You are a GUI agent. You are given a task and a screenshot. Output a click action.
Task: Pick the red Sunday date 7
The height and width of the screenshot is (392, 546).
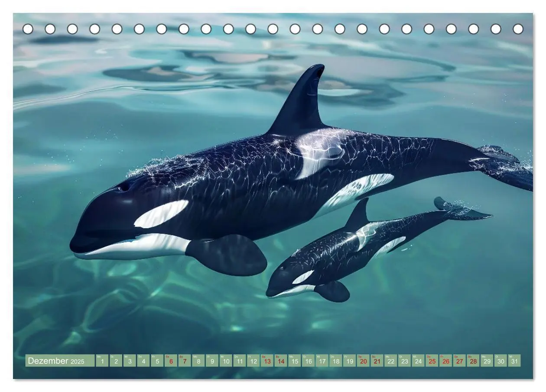185,361
